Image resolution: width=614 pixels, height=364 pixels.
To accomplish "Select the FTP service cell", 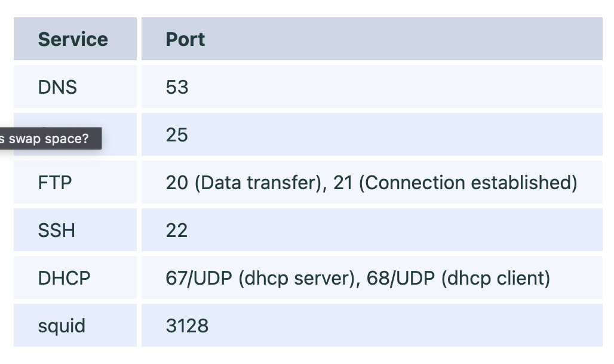I will click(75, 182).
